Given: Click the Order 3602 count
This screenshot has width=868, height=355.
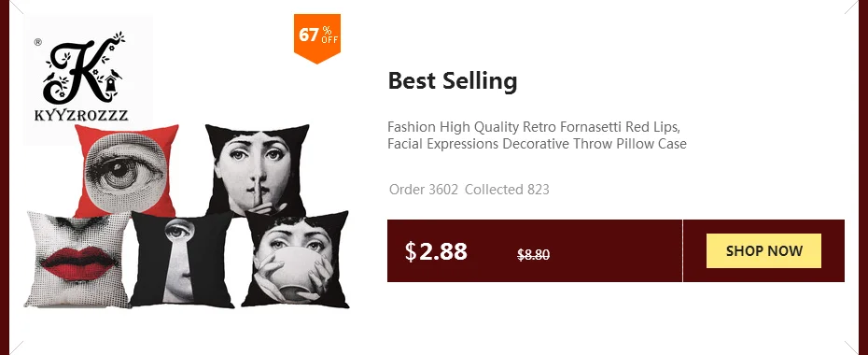Looking at the screenshot, I should pos(424,190).
